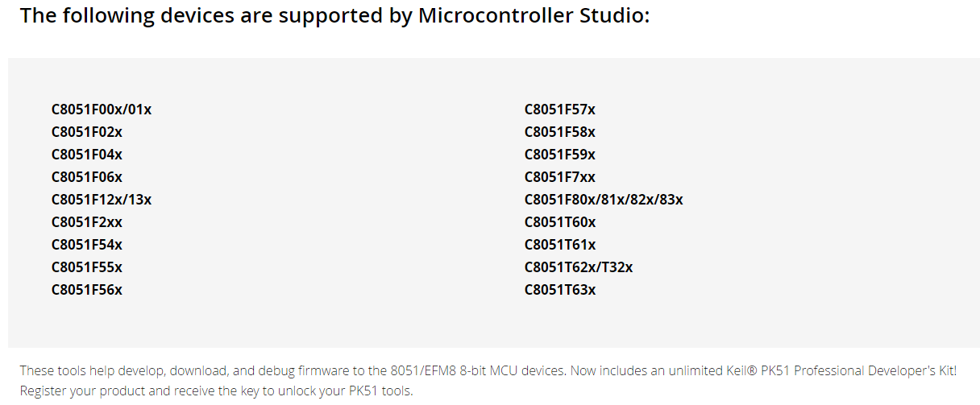This screenshot has height=405, width=980.
Task: Click C8051T63x at column bottom
Action: point(560,290)
